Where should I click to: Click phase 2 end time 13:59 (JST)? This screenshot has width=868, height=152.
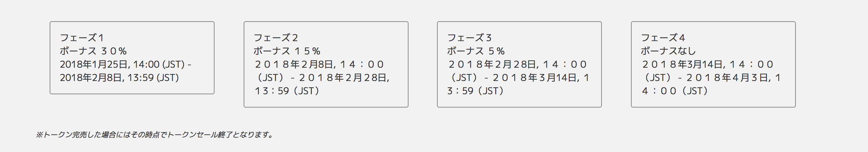click(x=287, y=91)
